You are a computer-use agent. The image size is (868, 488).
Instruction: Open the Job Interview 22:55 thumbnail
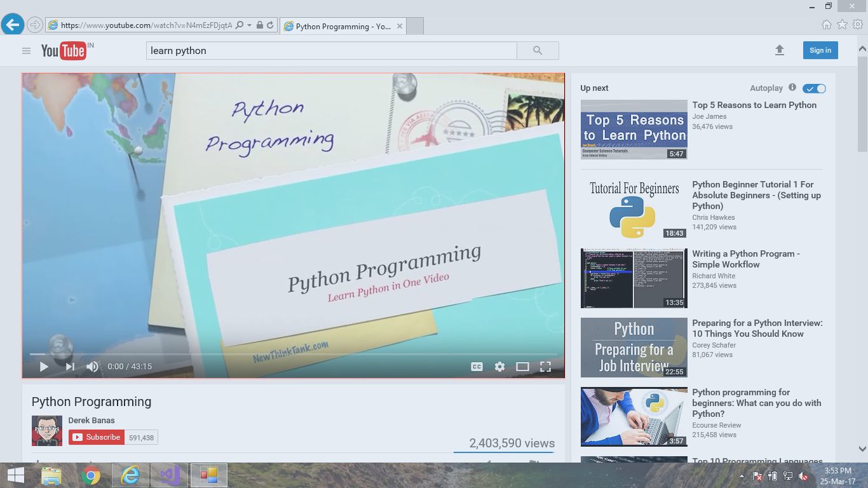634,348
